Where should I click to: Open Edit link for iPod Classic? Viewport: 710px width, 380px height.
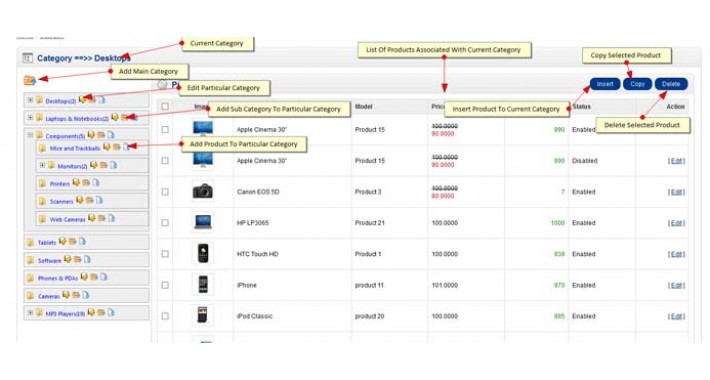[x=676, y=316]
